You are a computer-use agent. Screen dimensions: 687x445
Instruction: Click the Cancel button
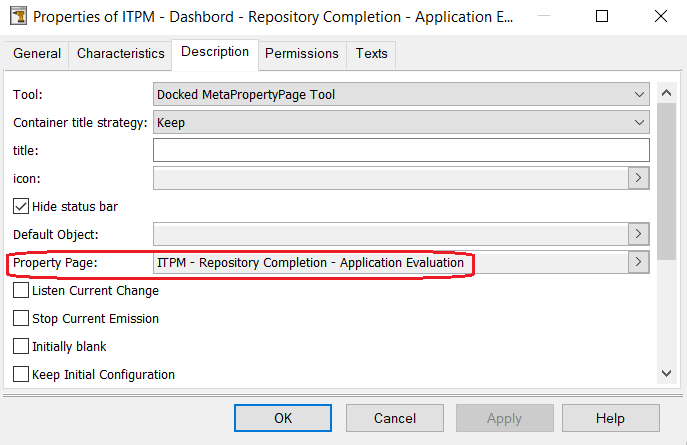(394, 418)
